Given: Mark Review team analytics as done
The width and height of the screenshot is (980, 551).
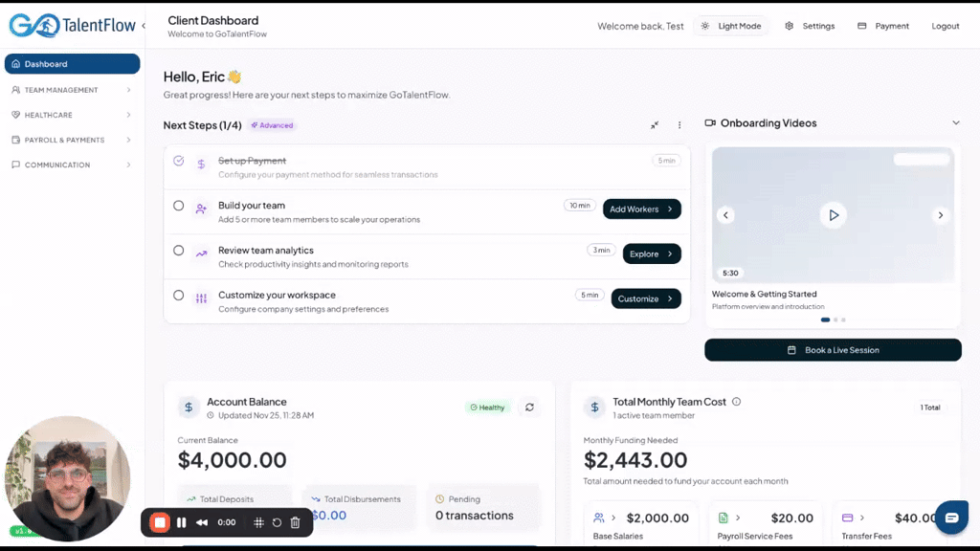Looking at the screenshot, I should pos(178,250).
